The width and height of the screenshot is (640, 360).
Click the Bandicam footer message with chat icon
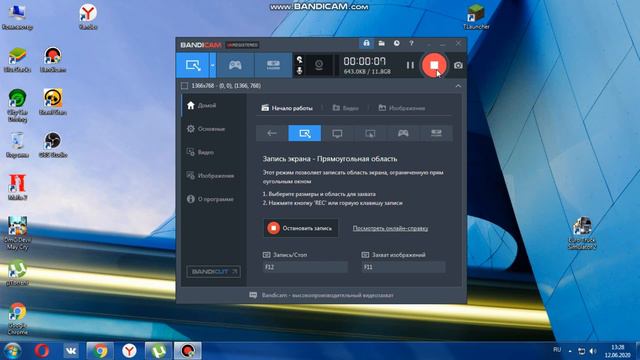point(321,295)
